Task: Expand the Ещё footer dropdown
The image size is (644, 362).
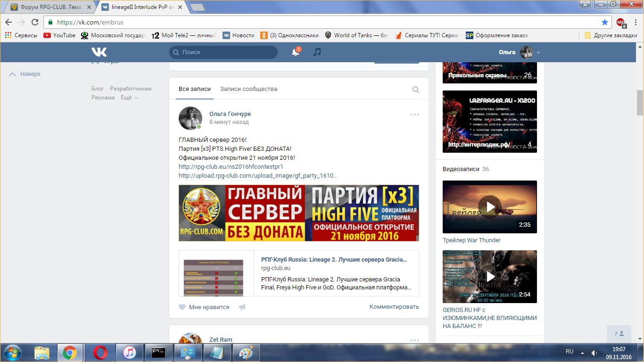Action: coord(129,98)
